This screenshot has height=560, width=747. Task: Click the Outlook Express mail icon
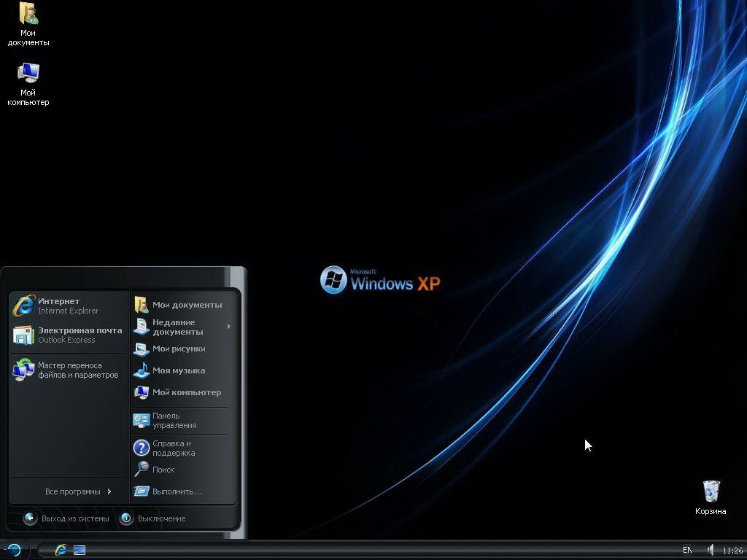pyautogui.click(x=23, y=335)
